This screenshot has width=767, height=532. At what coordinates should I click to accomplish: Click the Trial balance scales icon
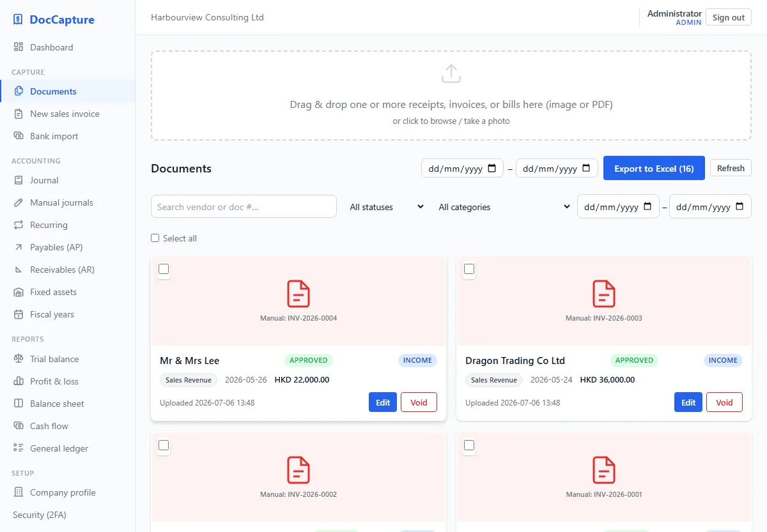pos(19,359)
